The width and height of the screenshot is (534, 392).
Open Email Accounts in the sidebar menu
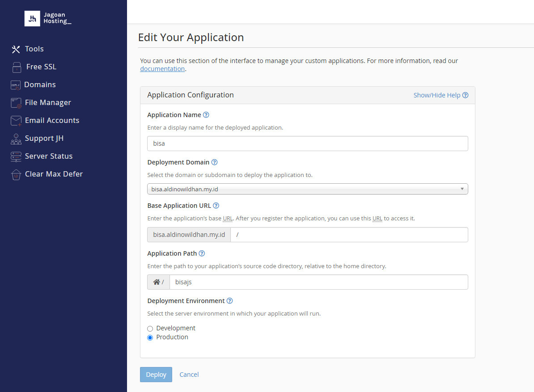52,120
